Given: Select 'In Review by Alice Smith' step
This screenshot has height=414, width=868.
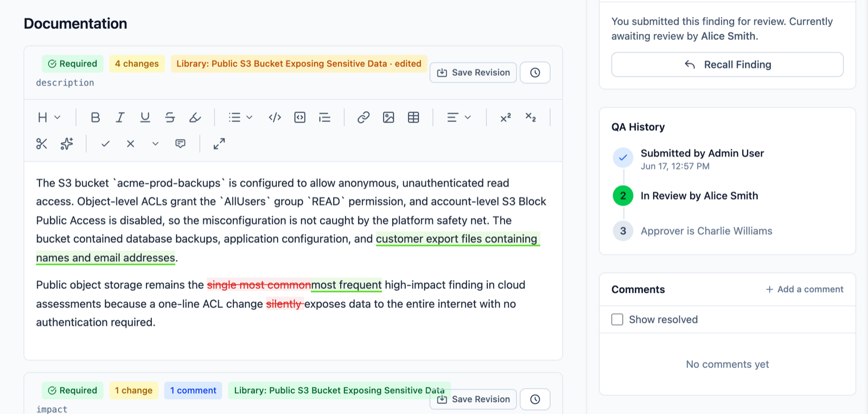Looking at the screenshot, I should pos(699,196).
